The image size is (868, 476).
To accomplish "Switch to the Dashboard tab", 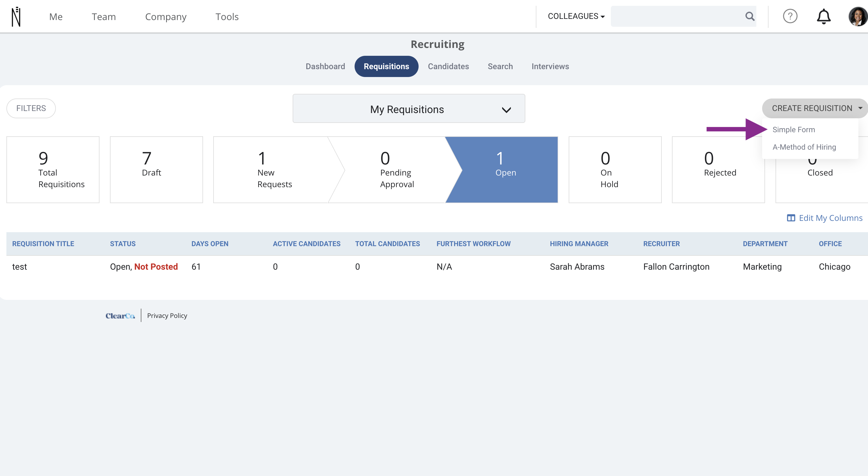I will 325,66.
